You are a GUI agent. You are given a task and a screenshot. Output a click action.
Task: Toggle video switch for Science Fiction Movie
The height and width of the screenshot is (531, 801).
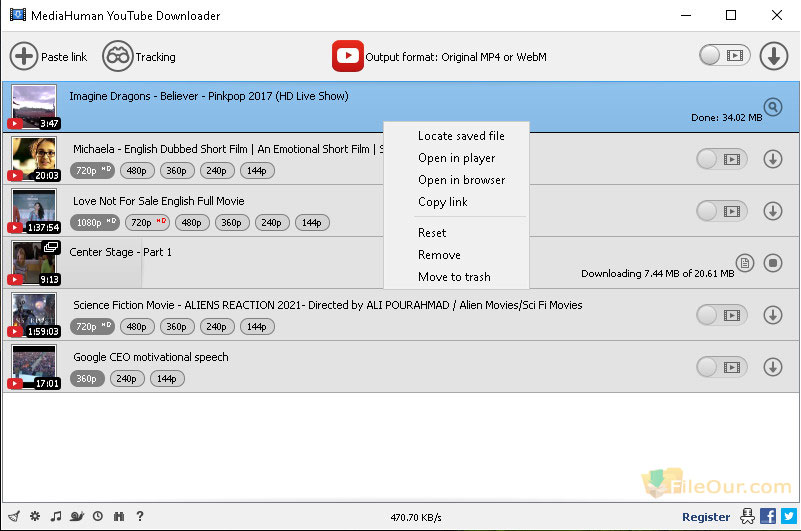point(722,315)
